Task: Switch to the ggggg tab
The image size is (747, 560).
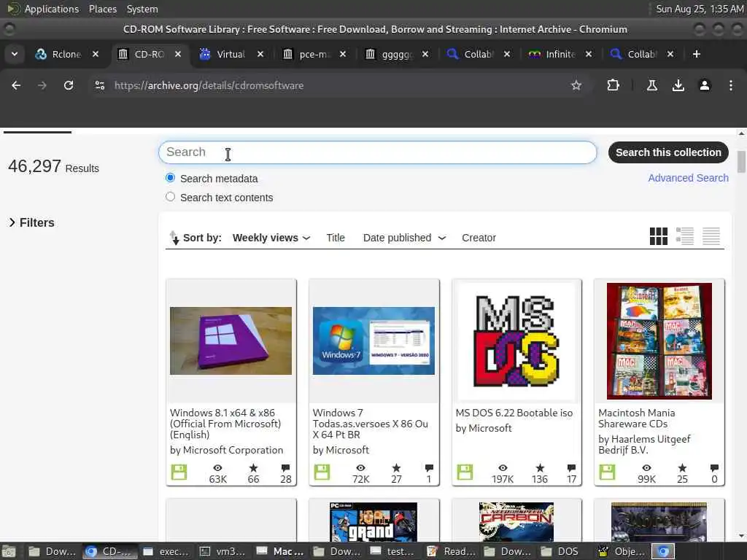Action: [x=390, y=54]
